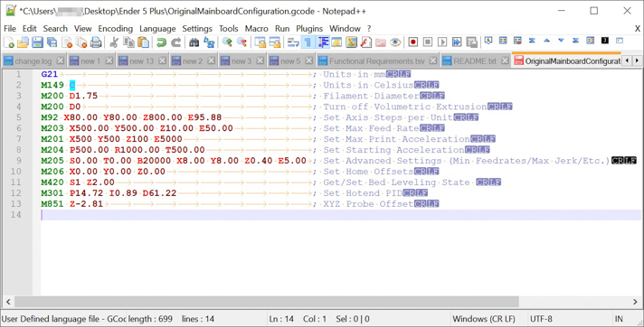Screen dimensions: 644x327
Task: Toggle the Show Indent Guide button
Action: (323, 42)
